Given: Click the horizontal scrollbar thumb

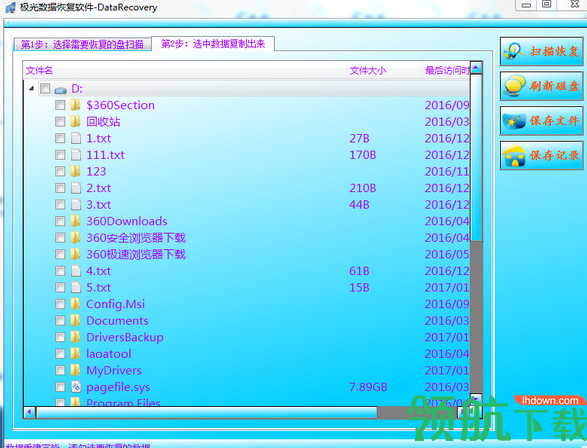Looking at the screenshot, I should [206, 412].
